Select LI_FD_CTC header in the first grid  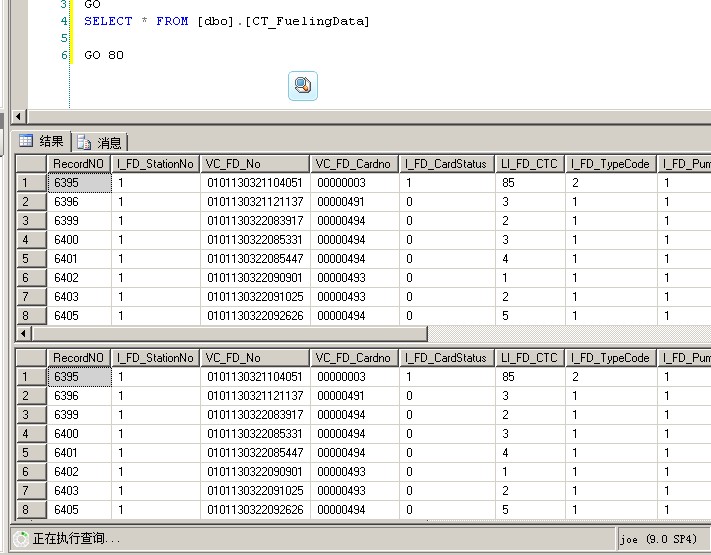(530, 164)
